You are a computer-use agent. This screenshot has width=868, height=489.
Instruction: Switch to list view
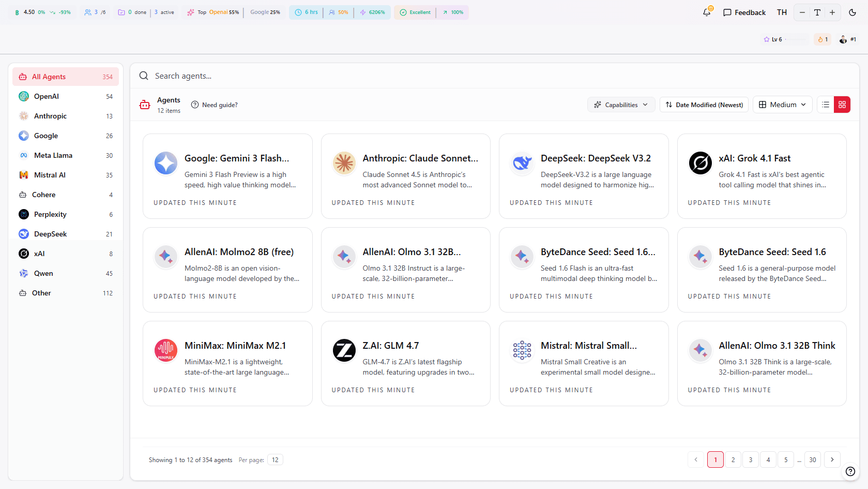(x=826, y=105)
